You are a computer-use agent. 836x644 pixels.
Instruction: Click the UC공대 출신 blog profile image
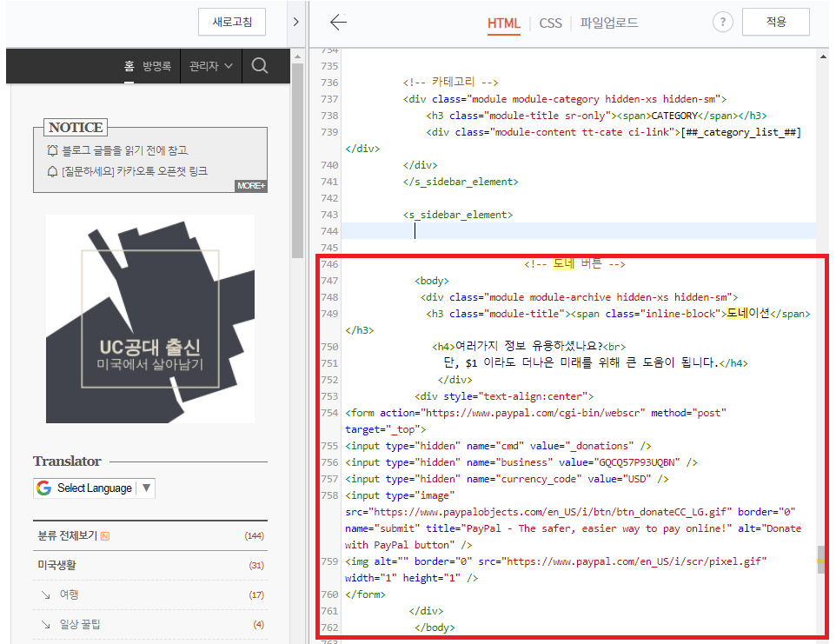coord(150,319)
